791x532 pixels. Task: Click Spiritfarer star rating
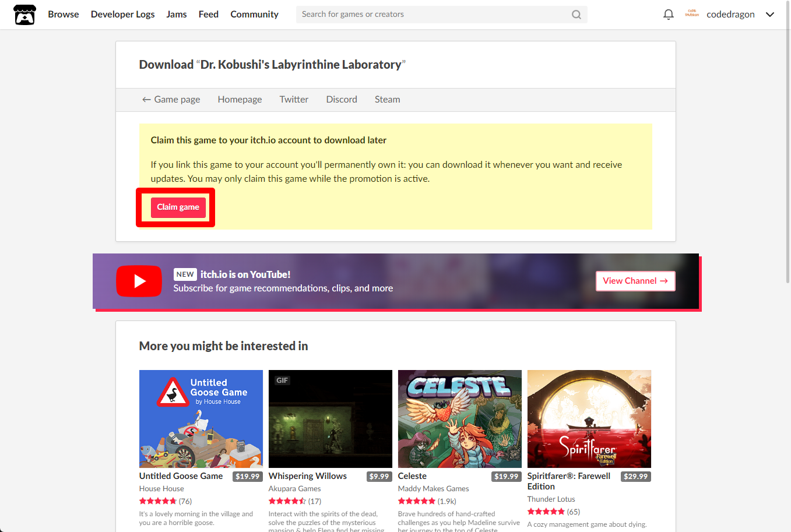coord(546,512)
